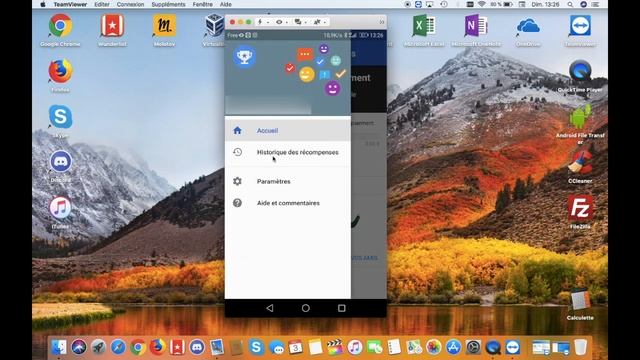Click the Firefox desktop icon

point(60,71)
